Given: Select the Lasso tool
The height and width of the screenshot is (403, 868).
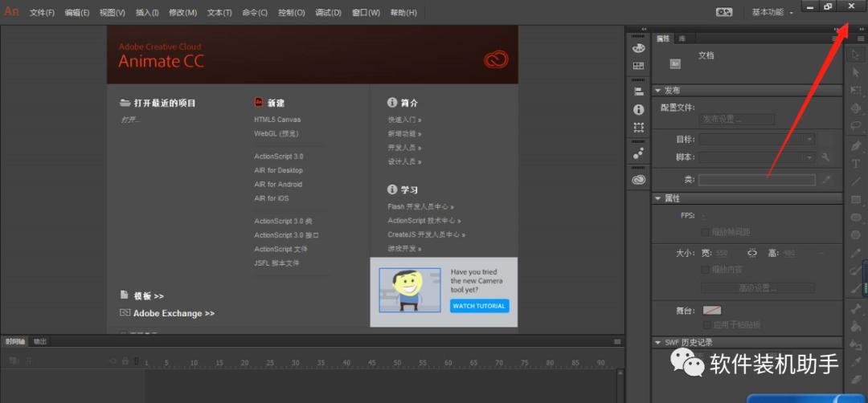Looking at the screenshot, I should [856, 126].
